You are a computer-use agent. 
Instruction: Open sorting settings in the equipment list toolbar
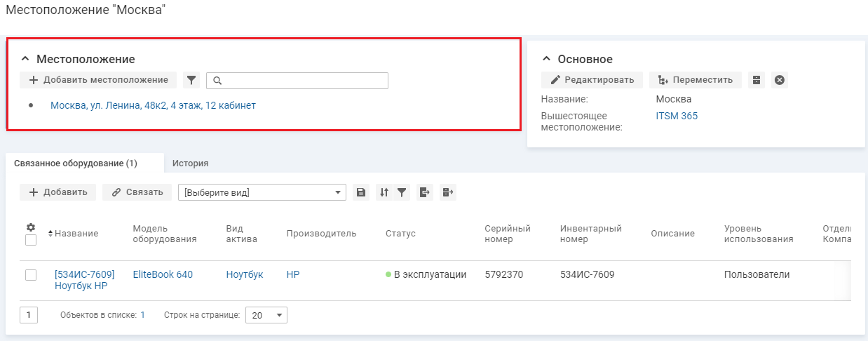click(x=384, y=192)
